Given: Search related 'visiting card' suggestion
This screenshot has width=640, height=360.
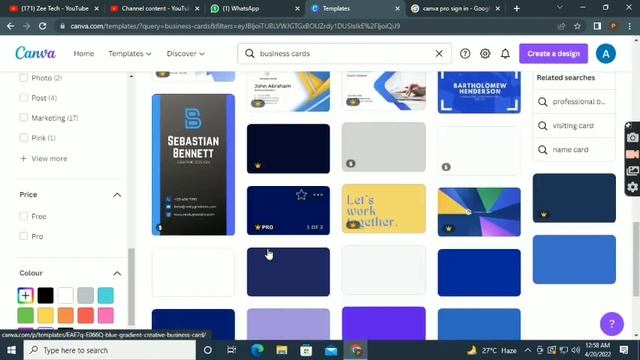Looking at the screenshot, I should point(574,126).
